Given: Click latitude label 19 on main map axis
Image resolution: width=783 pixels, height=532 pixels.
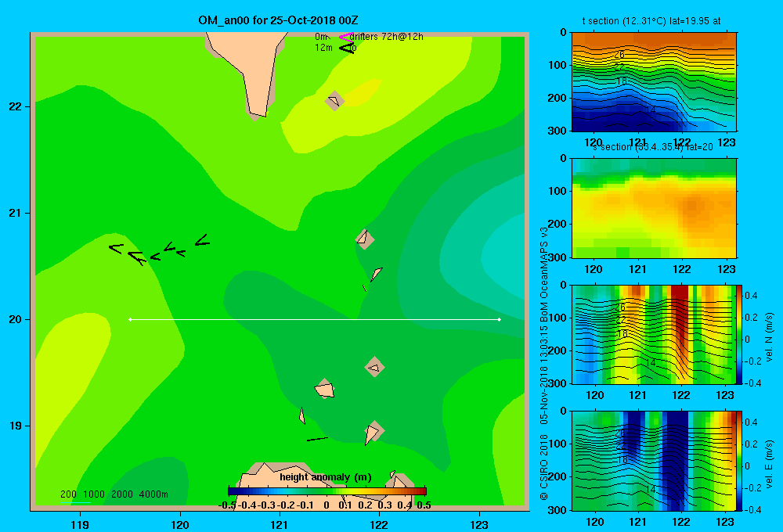Looking at the screenshot, I should tap(16, 426).
